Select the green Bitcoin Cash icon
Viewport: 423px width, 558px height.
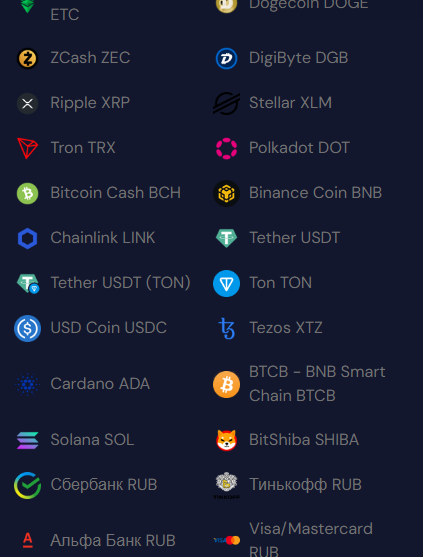click(x=27, y=193)
